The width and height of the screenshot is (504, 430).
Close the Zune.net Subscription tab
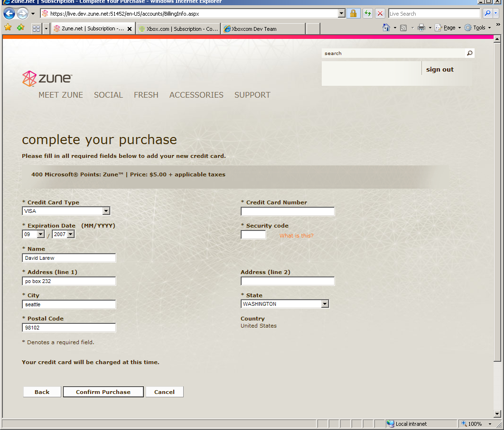(129, 29)
